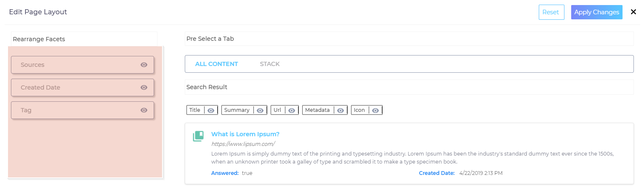Open the "What is Lorem Ipsum?" result title

245,134
